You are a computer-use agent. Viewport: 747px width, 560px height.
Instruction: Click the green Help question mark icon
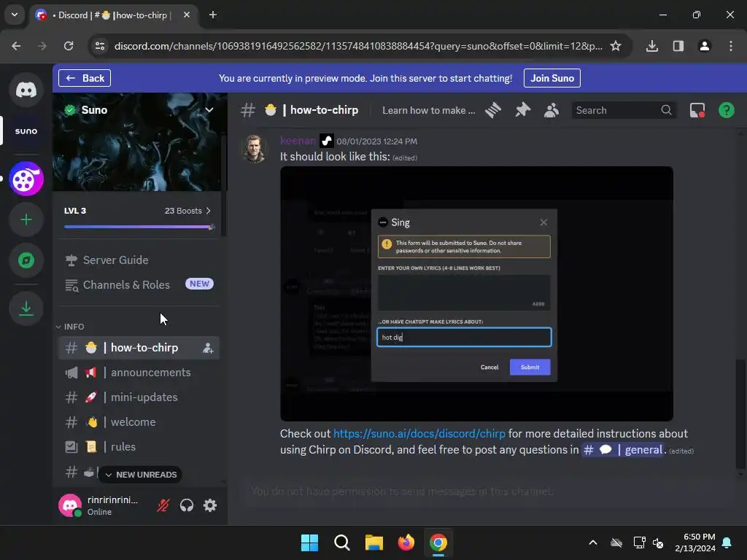tap(726, 110)
